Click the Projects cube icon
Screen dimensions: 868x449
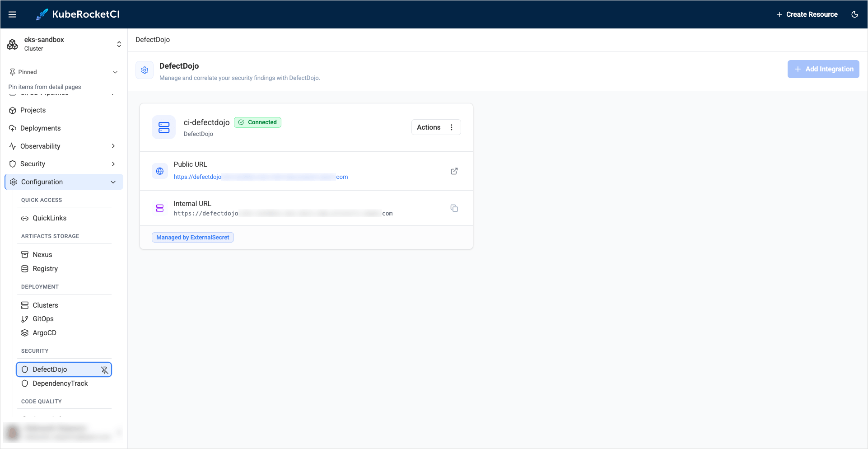coord(13,111)
